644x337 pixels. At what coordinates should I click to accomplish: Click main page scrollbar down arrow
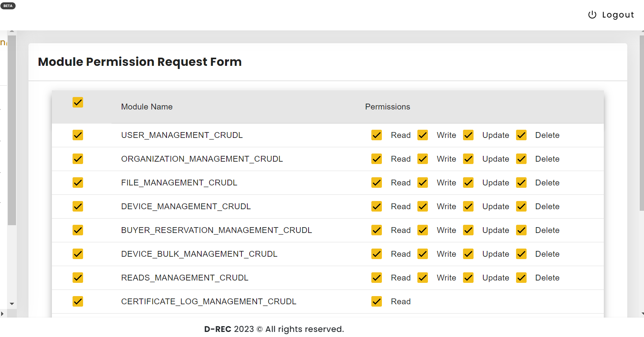(642, 314)
